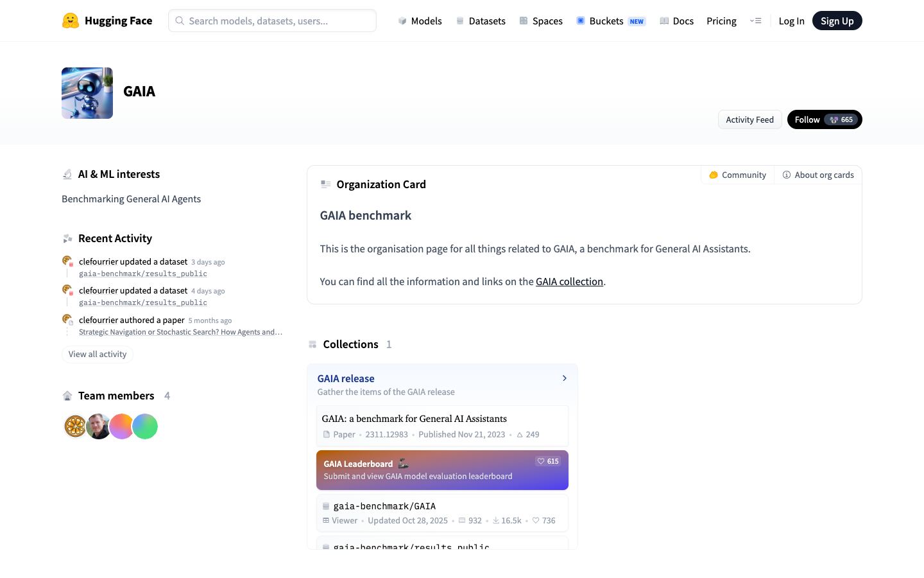Open the Models page
Screen dimensions: 924x578
point(420,21)
